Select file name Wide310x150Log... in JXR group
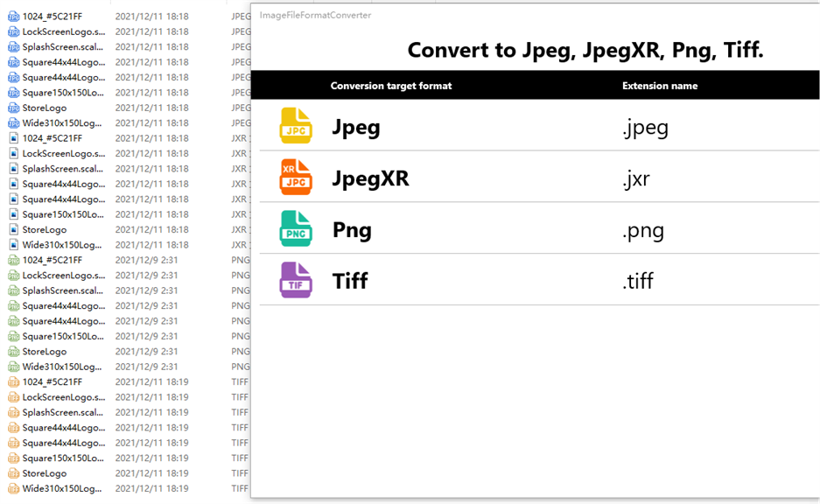The image size is (820, 504). 62,245
